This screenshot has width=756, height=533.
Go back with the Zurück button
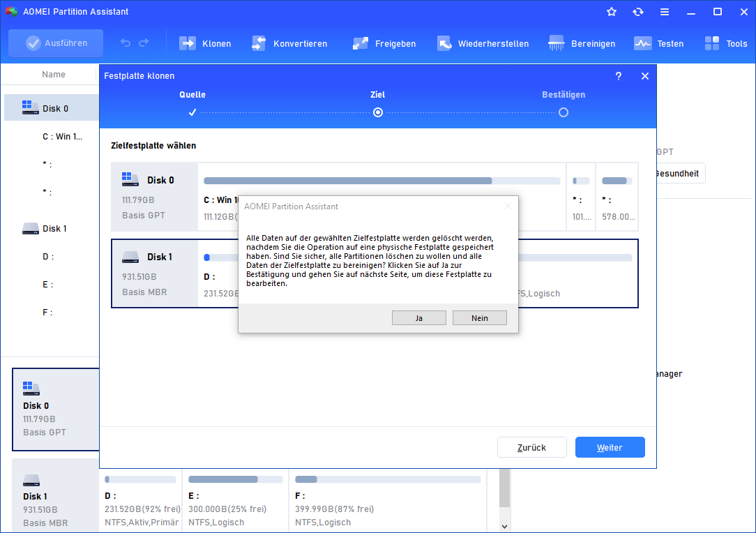coord(532,447)
